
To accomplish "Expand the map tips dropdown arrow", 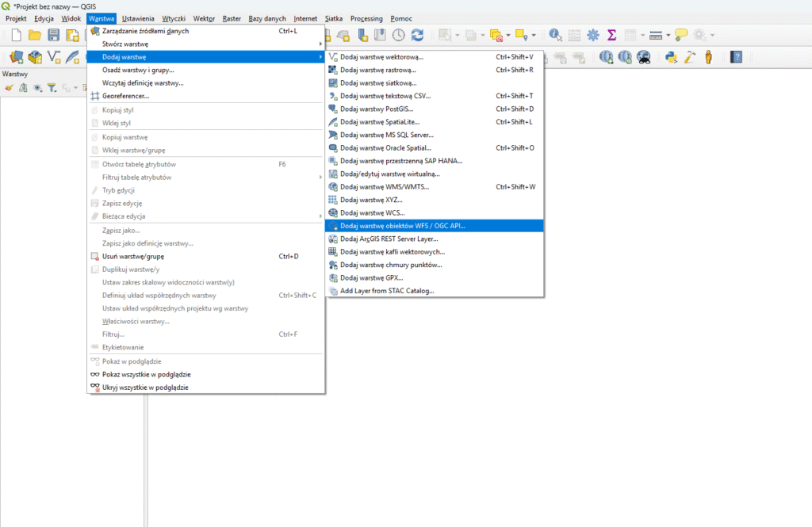I will [713, 35].
